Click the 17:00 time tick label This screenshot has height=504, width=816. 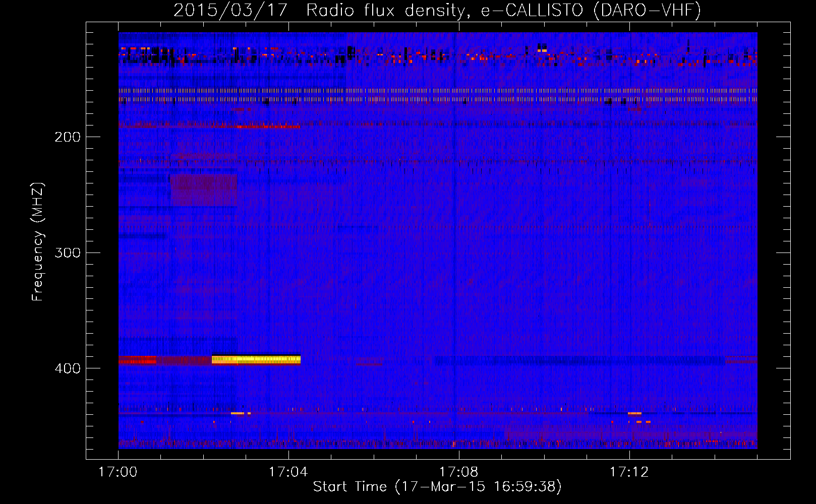tap(118, 472)
